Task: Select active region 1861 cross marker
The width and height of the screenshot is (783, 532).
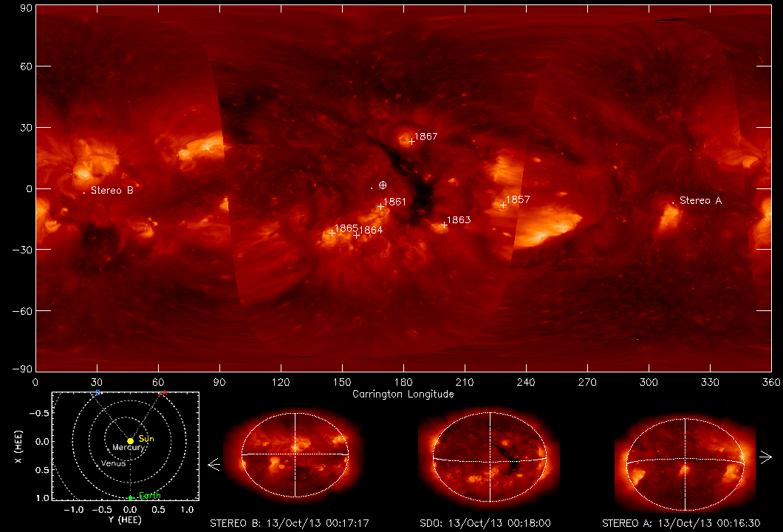Action: click(x=381, y=207)
